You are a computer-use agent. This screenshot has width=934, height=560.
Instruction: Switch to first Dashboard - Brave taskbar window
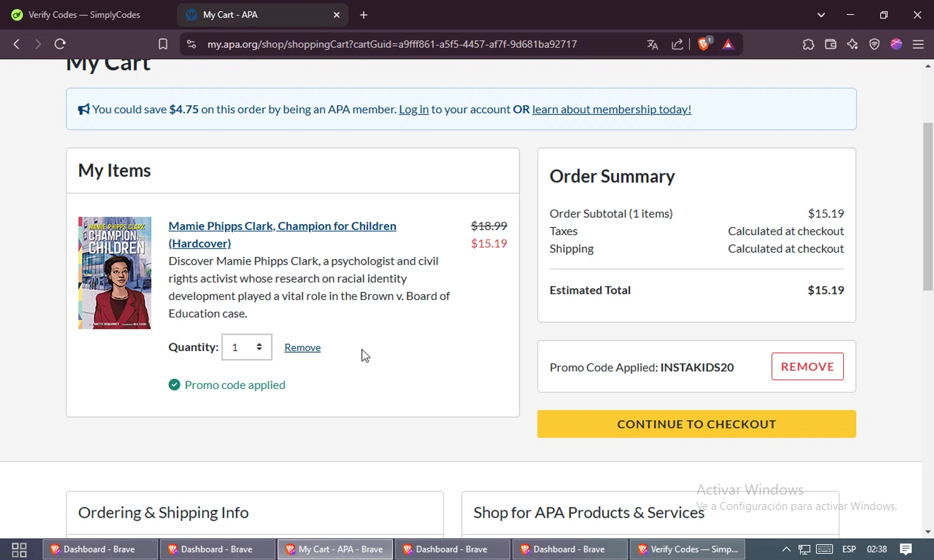point(100,549)
